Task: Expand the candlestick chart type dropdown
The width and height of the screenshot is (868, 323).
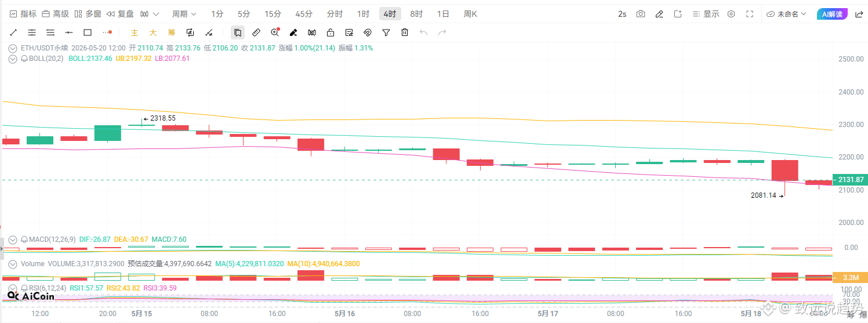Action: [149, 14]
